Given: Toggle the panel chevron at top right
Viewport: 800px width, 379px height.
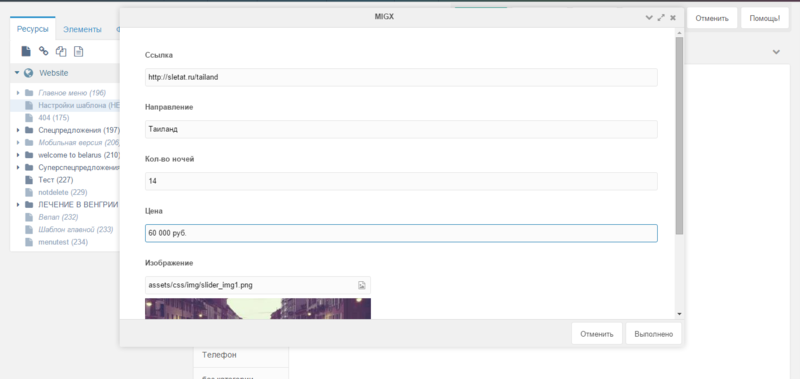Looking at the screenshot, I should point(776,52).
